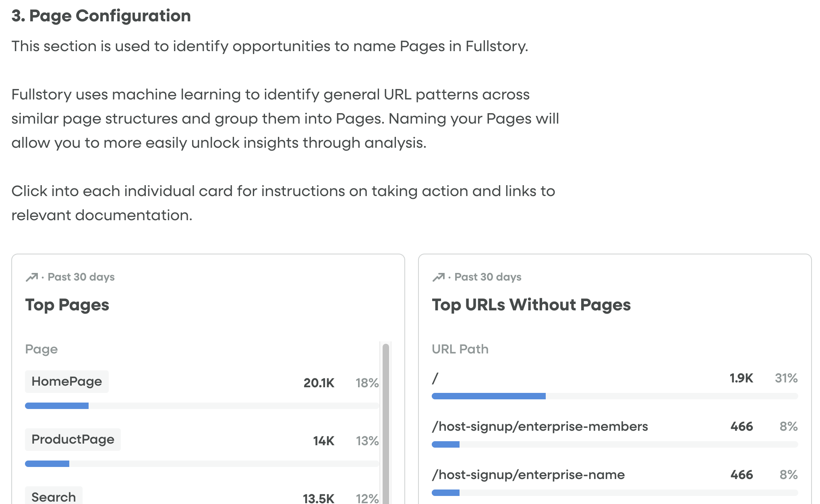The width and height of the screenshot is (820, 504).
Task: Click /host-signup/enterprise-members URL path
Action: pos(540,426)
